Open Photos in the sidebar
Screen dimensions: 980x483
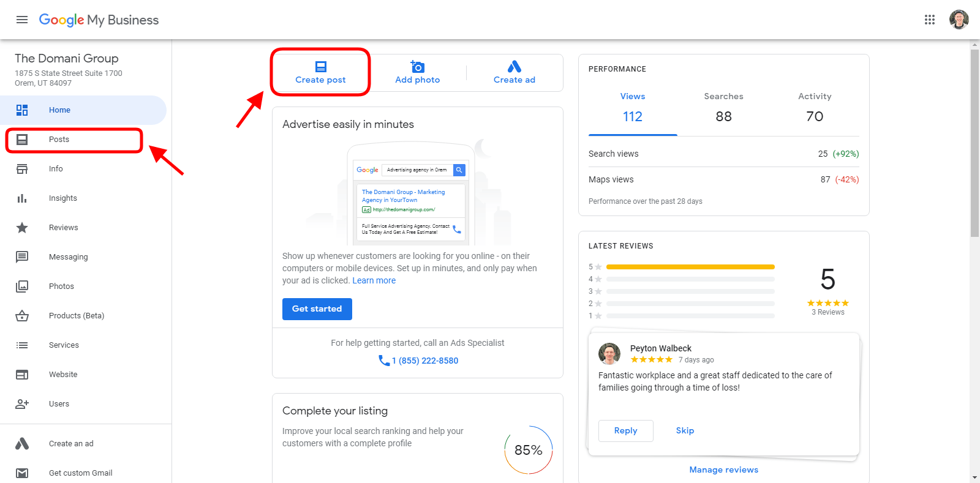click(83, 286)
